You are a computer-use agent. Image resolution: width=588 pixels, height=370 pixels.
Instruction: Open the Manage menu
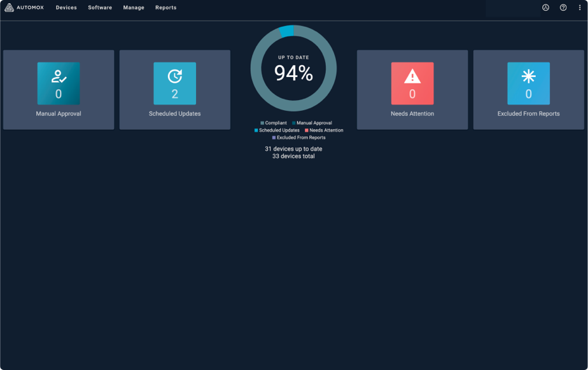click(134, 7)
